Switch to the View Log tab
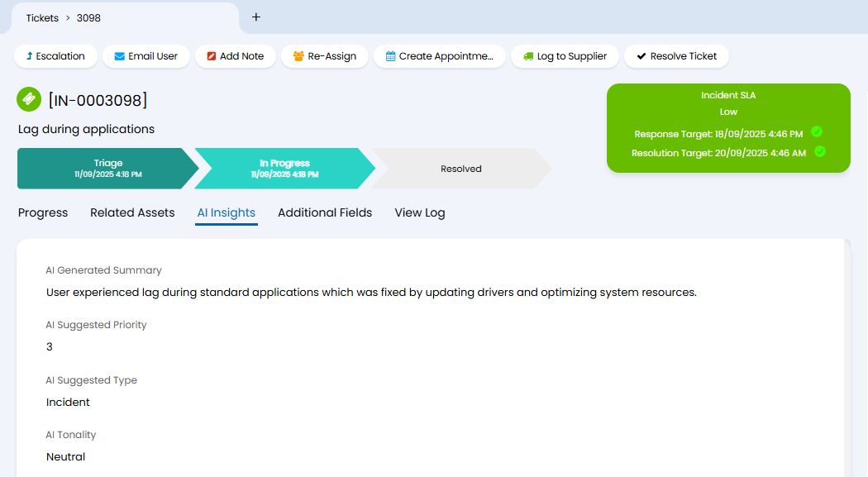Image resolution: width=868 pixels, height=477 pixels. (420, 212)
